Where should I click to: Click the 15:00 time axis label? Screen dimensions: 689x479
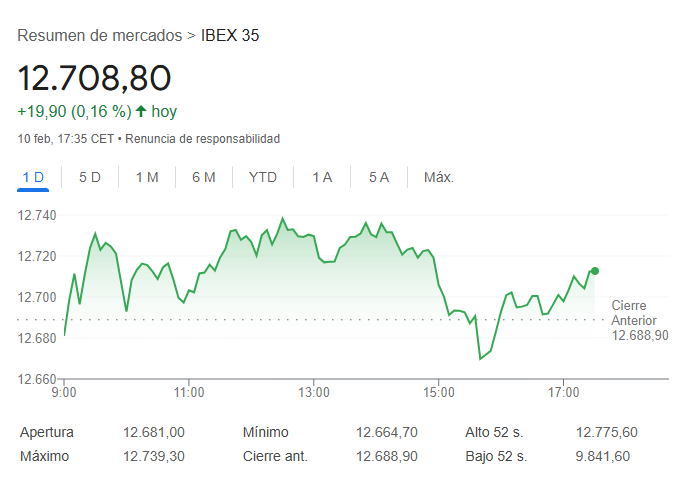tap(439, 392)
